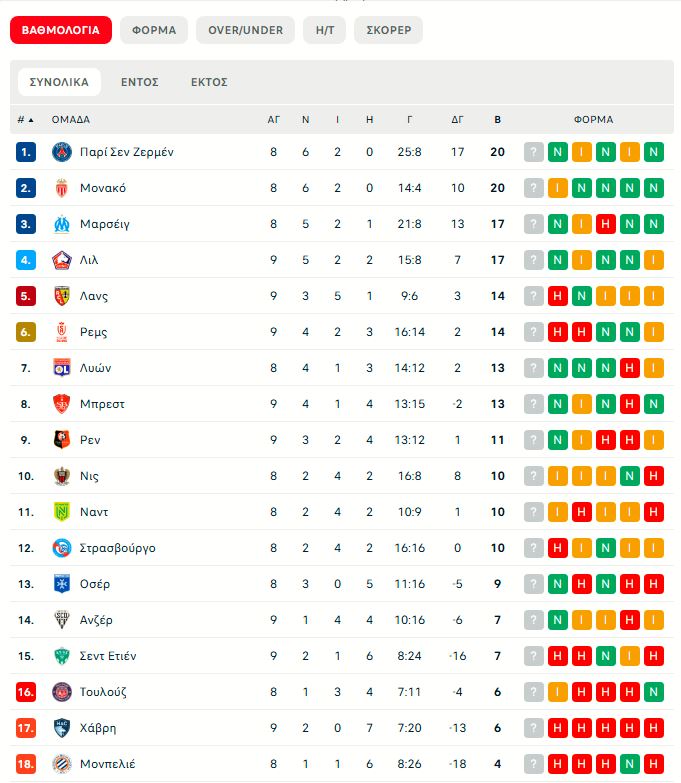The image size is (681, 783).
Task: Switch to the ΦΟΡΜΑ tab
Action: (153, 30)
